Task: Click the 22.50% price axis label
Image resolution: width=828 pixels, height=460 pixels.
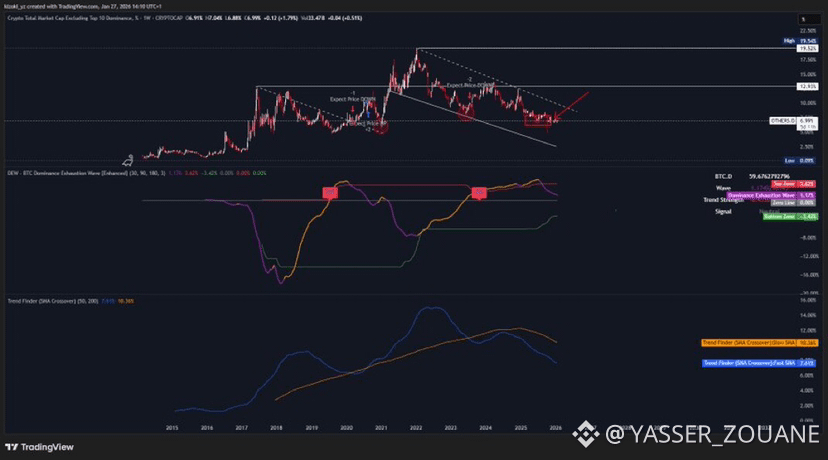Action: 808,31
